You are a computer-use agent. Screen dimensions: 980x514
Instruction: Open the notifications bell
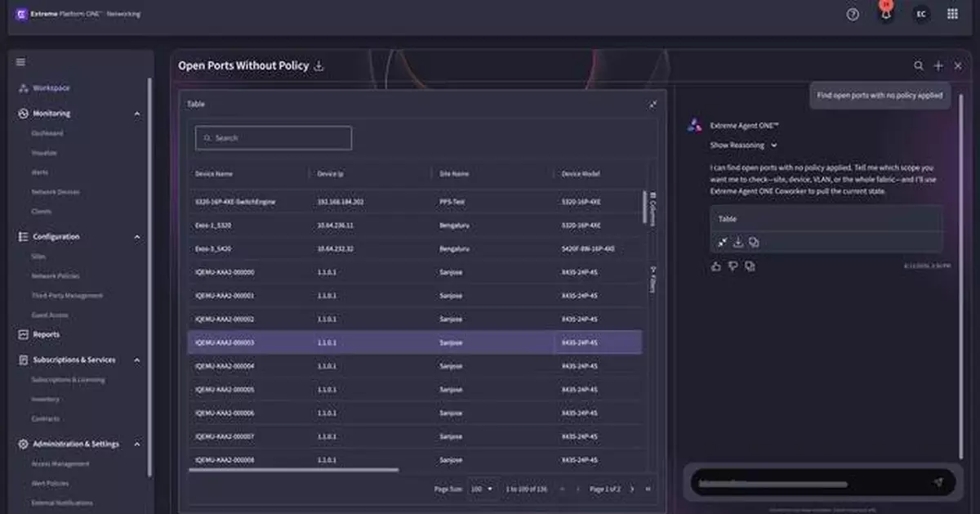(x=886, y=14)
